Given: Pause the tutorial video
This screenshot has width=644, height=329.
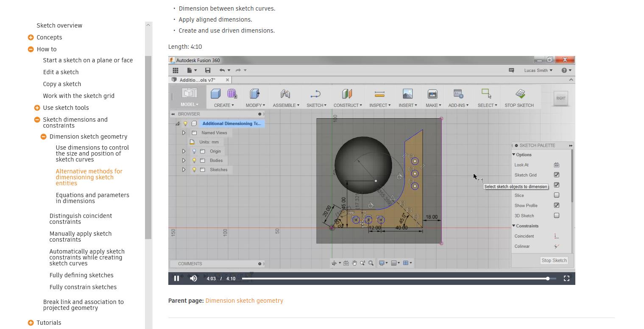Looking at the screenshot, I should pyautogui.click(x=176, y=278).
